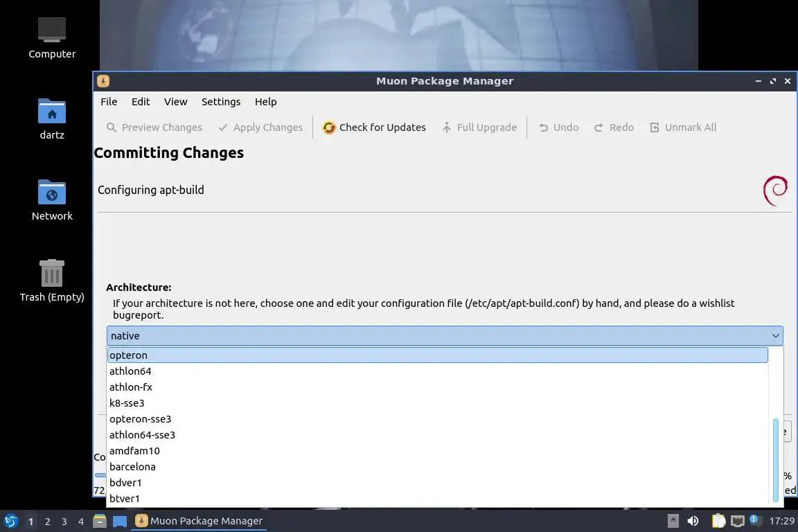Open the Help menu
Viewport: 798px width, 532px height.
click(266, 102)
